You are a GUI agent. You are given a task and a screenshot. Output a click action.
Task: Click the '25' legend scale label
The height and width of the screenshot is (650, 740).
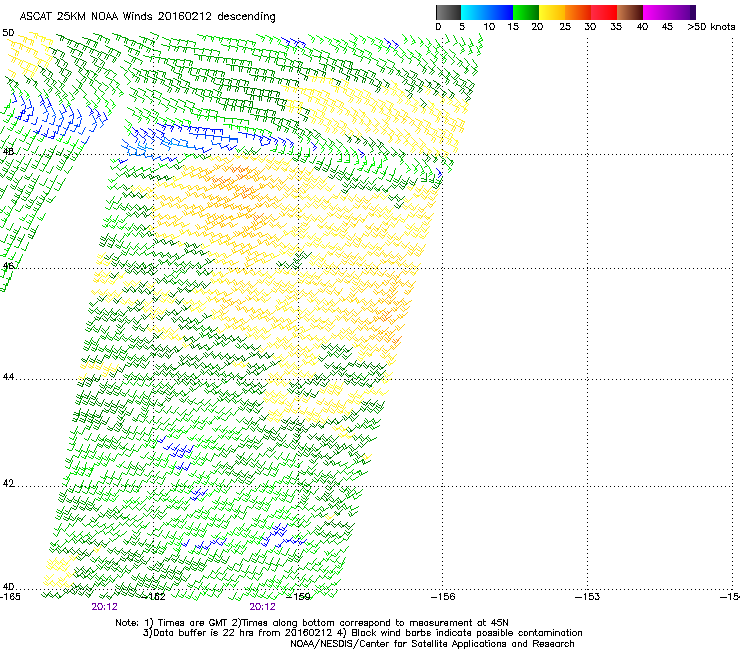coord(565,26)
